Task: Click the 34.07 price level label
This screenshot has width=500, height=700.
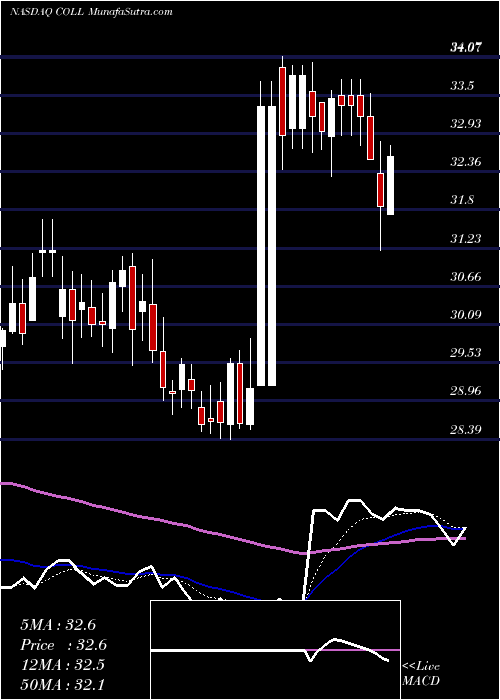Action: click(x=466, y=47)
